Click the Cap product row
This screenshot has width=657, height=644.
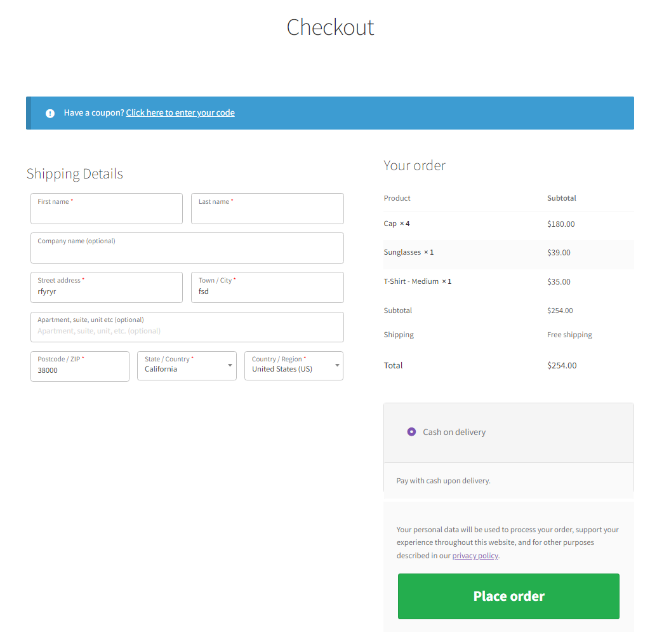[508, 224]
